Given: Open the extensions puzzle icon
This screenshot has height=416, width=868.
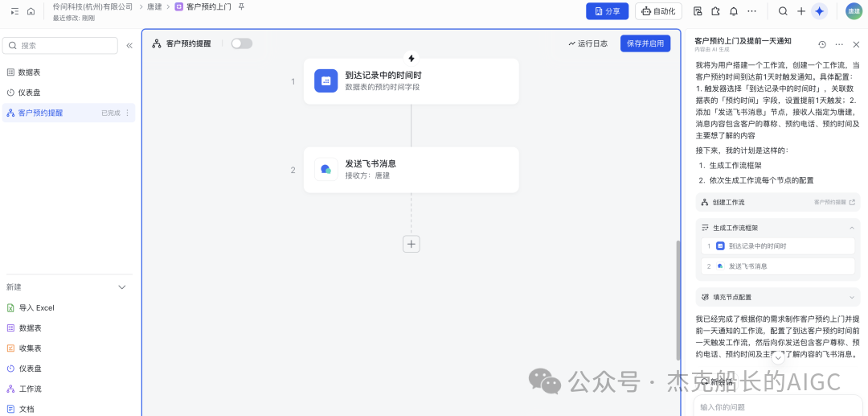Looking at the screenshot, I should (x=715, y=11).
